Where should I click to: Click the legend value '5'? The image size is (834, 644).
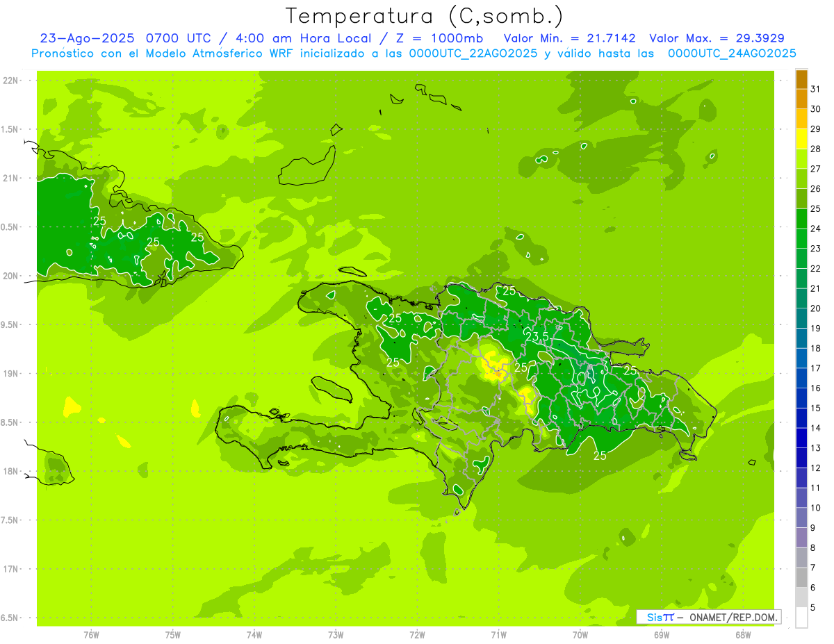(x=812, y=608)
